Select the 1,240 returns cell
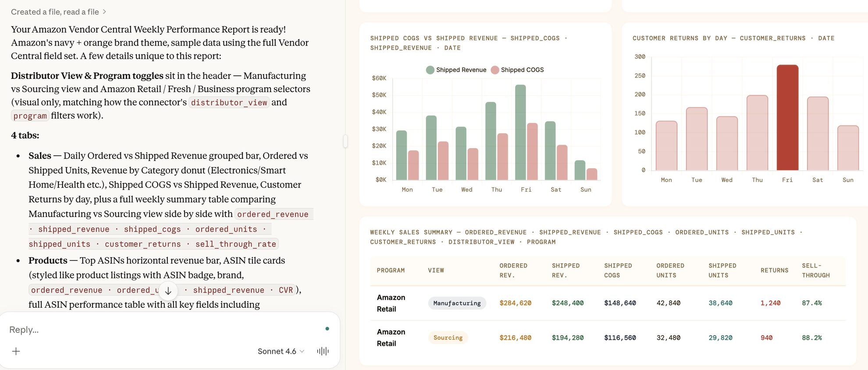 click(771, 303)
